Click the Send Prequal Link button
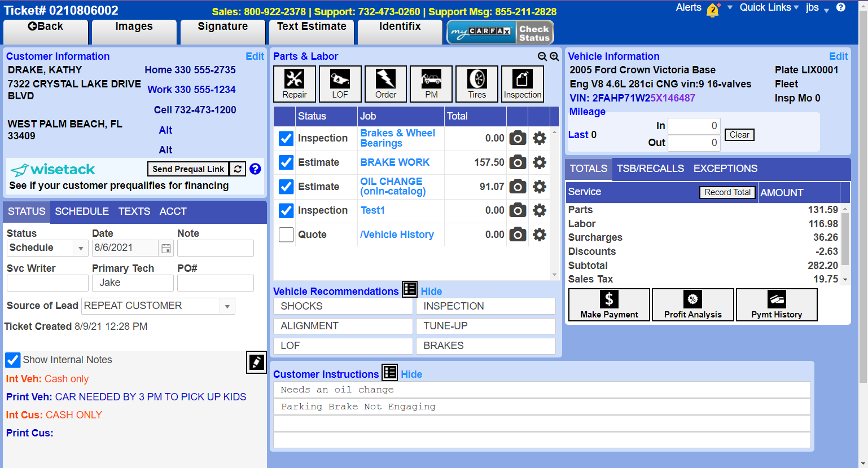 (187, 169)
